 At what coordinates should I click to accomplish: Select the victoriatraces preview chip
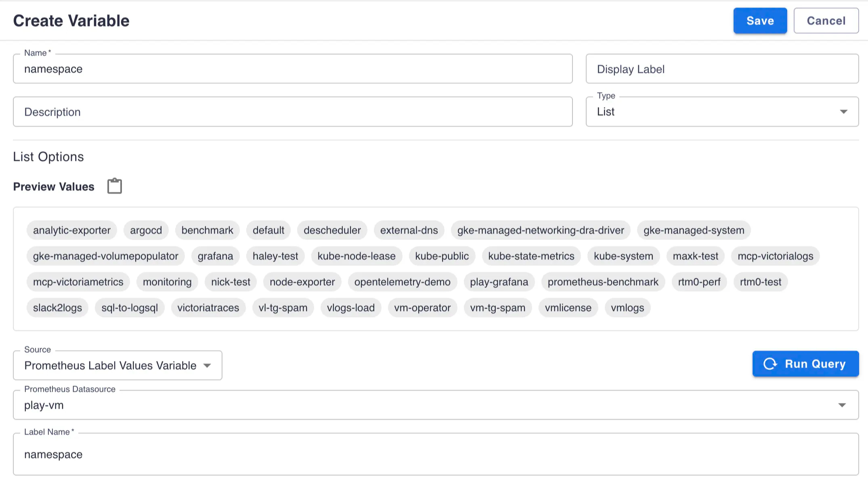[x=208, y=308]
